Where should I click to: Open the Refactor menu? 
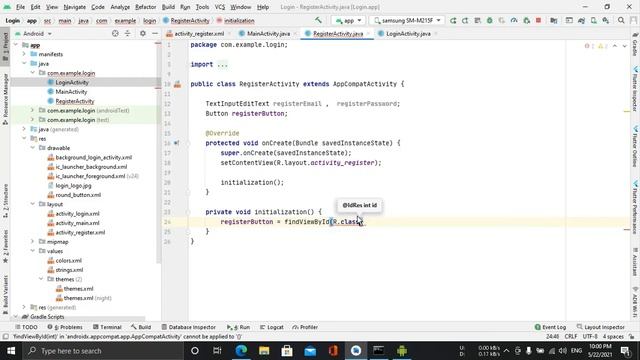point(145,7)
